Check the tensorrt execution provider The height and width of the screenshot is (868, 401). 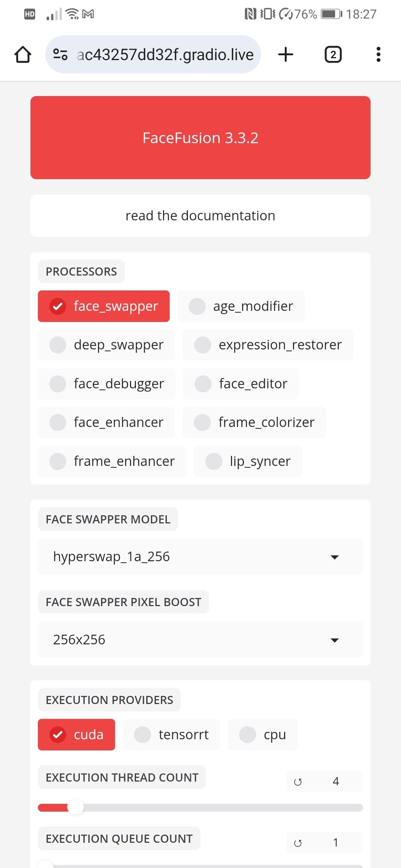coord(171,734)
